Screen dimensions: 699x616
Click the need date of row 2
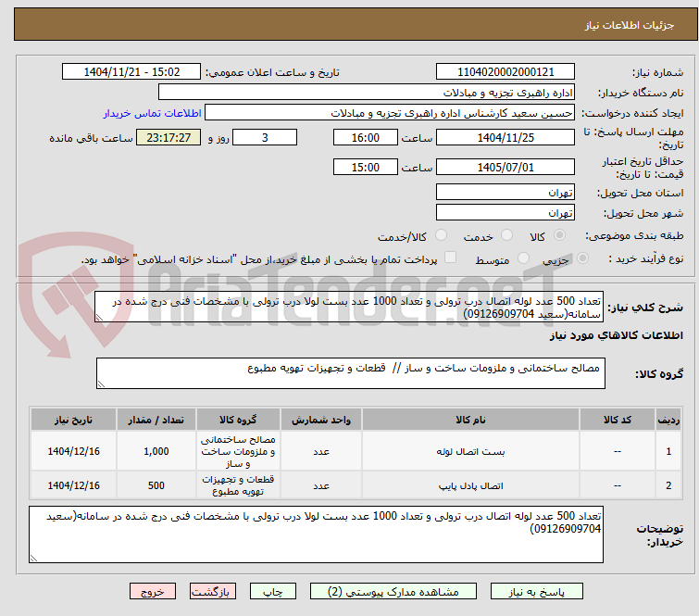[x=73, y=485]
